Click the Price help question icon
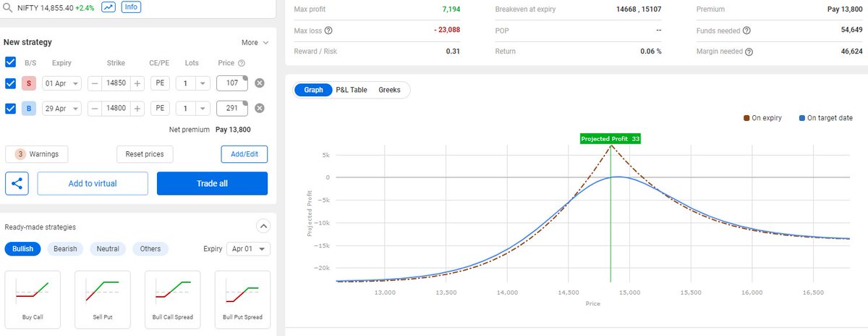 (242, 64)
